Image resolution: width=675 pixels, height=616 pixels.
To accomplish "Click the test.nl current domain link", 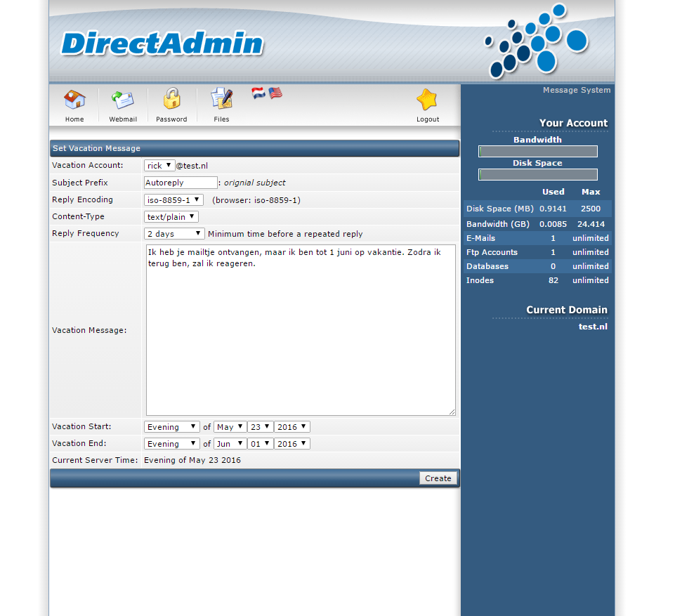I will tap(593, 327).
